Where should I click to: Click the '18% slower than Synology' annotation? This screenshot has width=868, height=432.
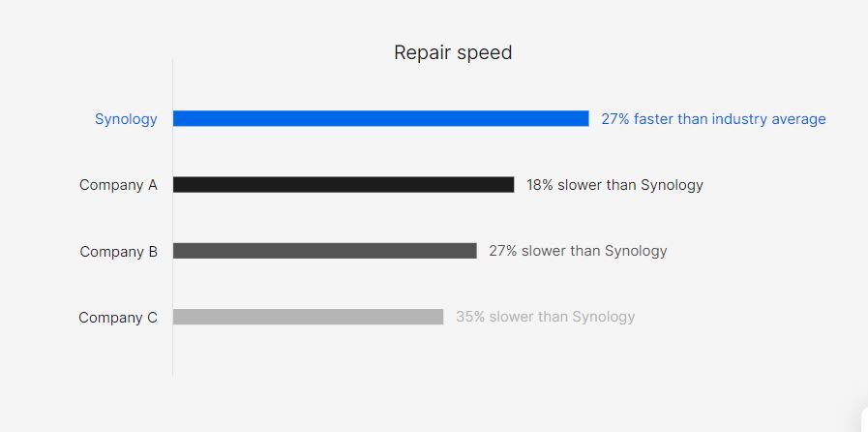[x=614, y=185]
